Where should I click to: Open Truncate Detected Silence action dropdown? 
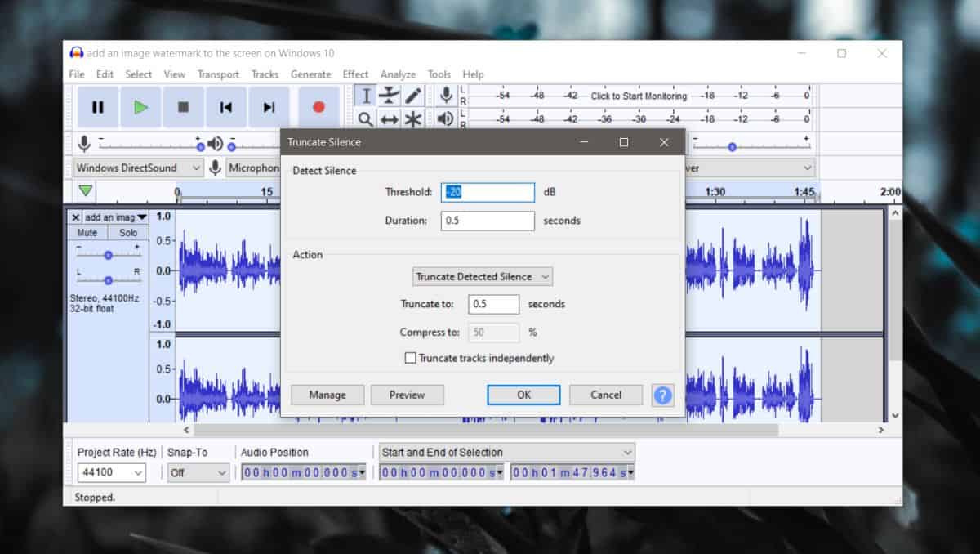click(x=482, y=277)
